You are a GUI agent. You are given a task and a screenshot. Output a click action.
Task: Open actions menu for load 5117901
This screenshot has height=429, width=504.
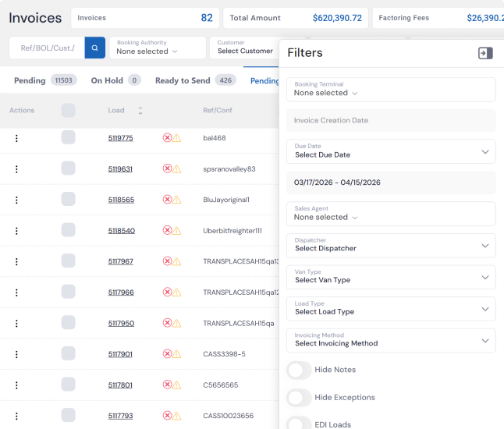(x=16, y=354)
